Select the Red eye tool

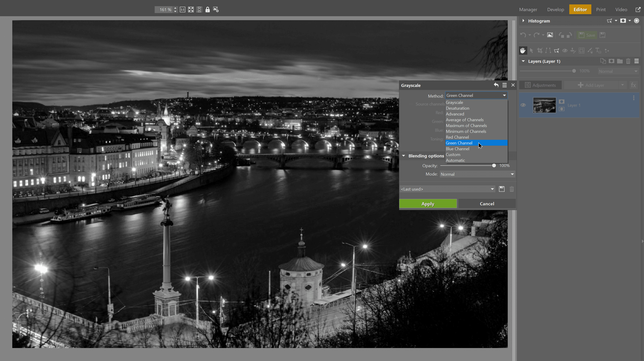pyautogui.click(x=565, y=51)
